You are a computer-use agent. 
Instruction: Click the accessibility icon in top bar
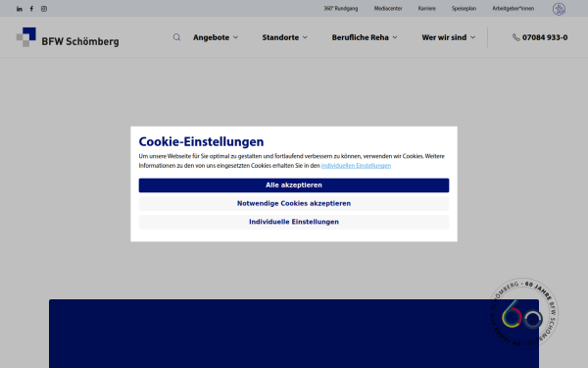pos(559,9)
